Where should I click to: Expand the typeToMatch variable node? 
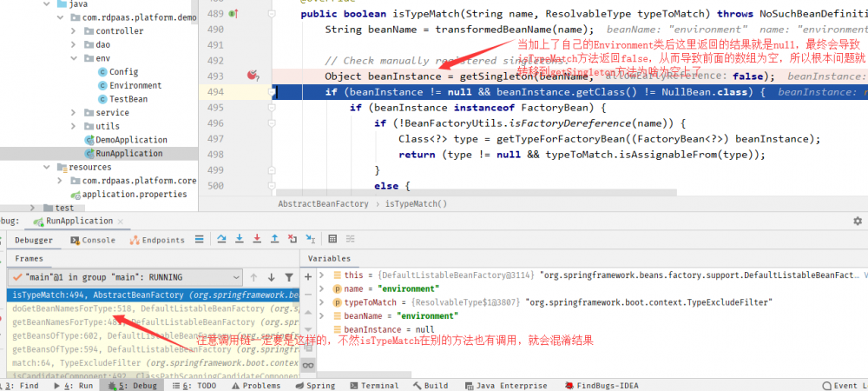click(322, 302)
